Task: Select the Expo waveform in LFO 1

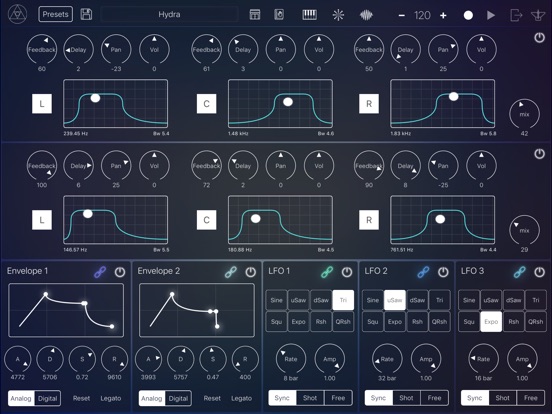Action: coord(299,322)
